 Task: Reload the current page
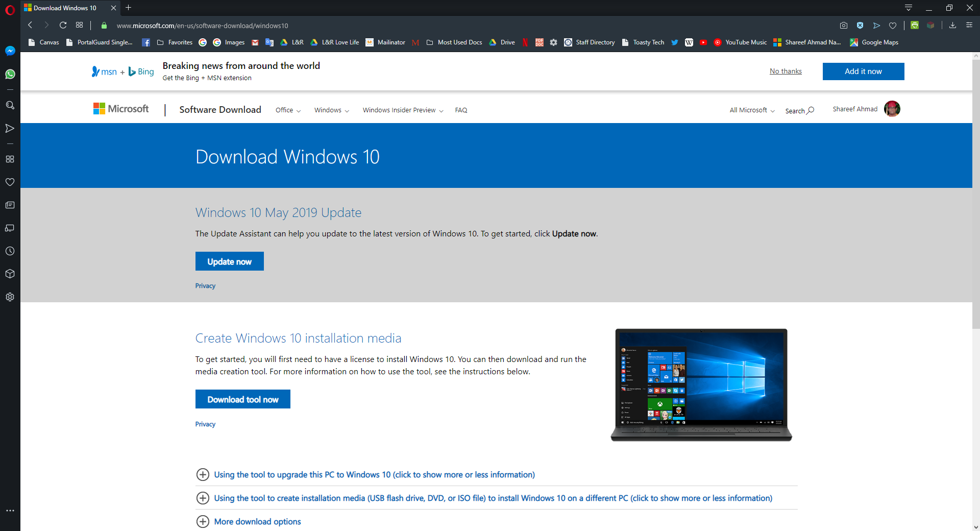[x=63, y=25]
